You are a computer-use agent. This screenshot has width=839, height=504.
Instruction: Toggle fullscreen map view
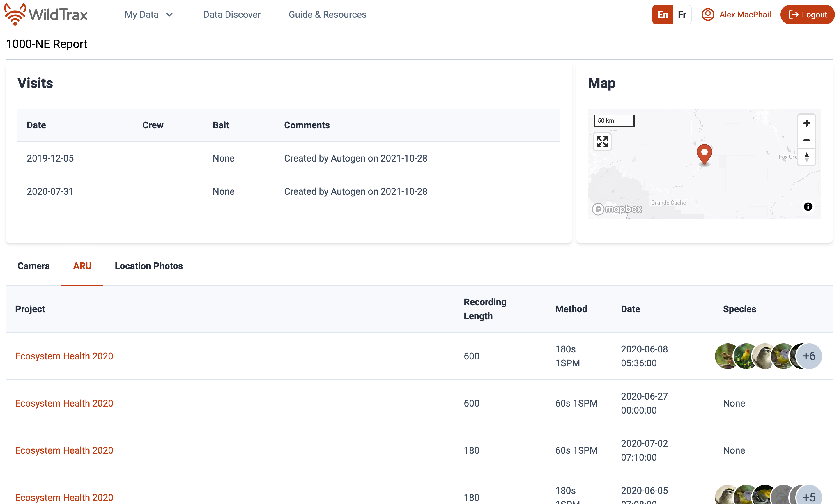pyautogui.click(x=602, y=142)
